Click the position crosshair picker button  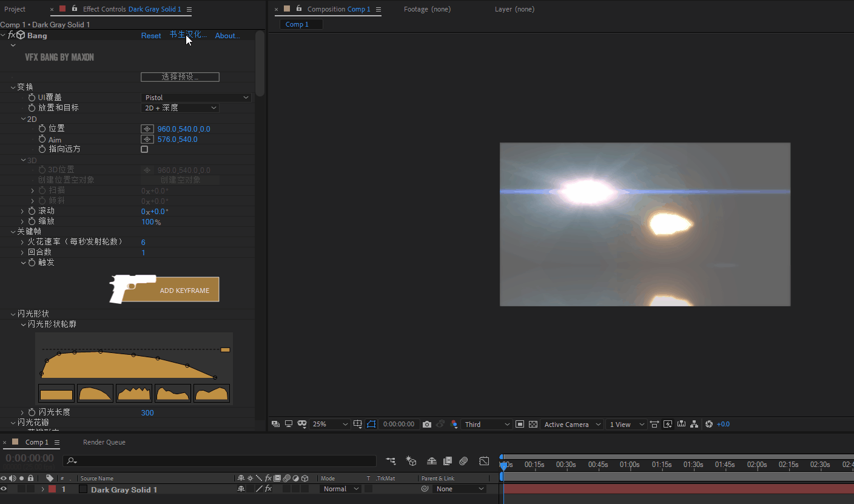pos(147,129)
